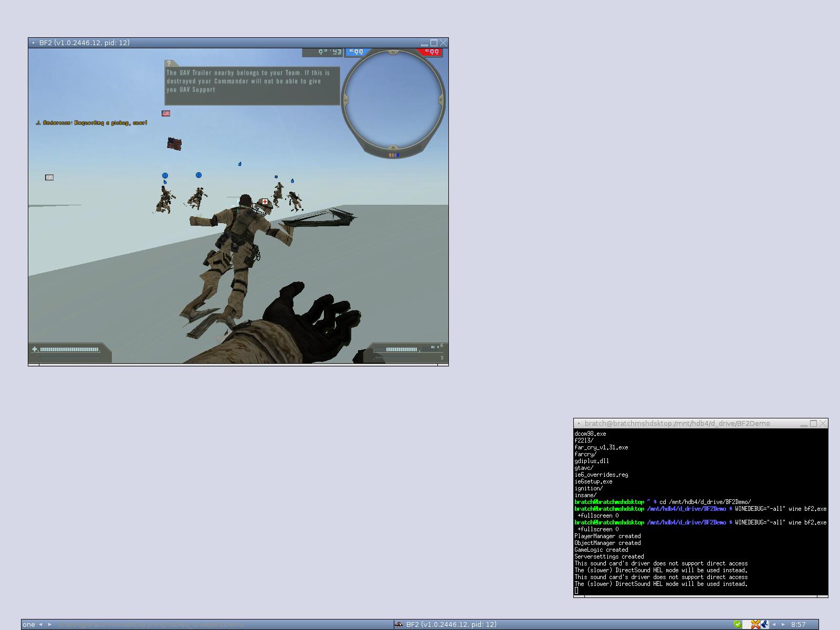This screenshot has height=630, width=840.
Task: Click the right arrow near the clock
Action: pyautogui.click(x=783, y=625)
